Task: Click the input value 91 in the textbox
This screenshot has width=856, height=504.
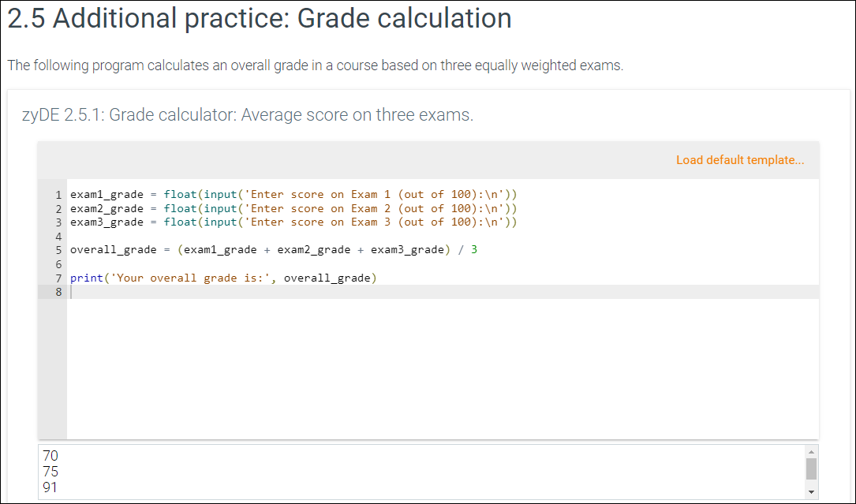Action: (x=50, y=487)
